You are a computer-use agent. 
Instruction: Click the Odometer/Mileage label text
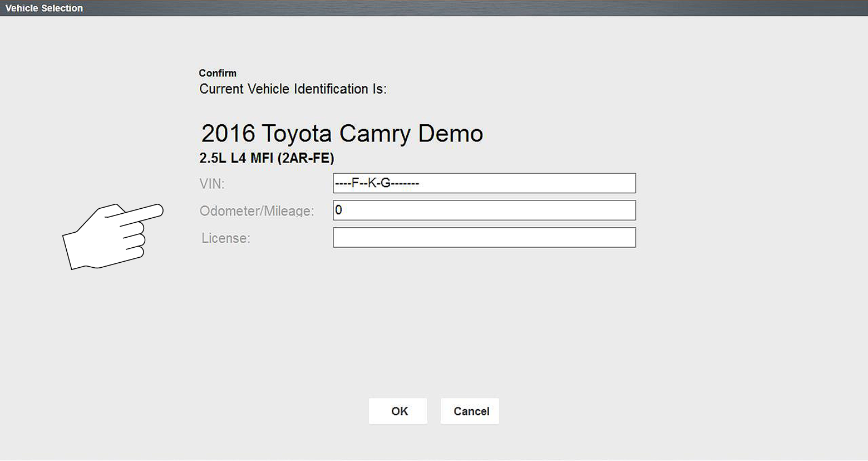pyautogui.click(x=257, y=211)
